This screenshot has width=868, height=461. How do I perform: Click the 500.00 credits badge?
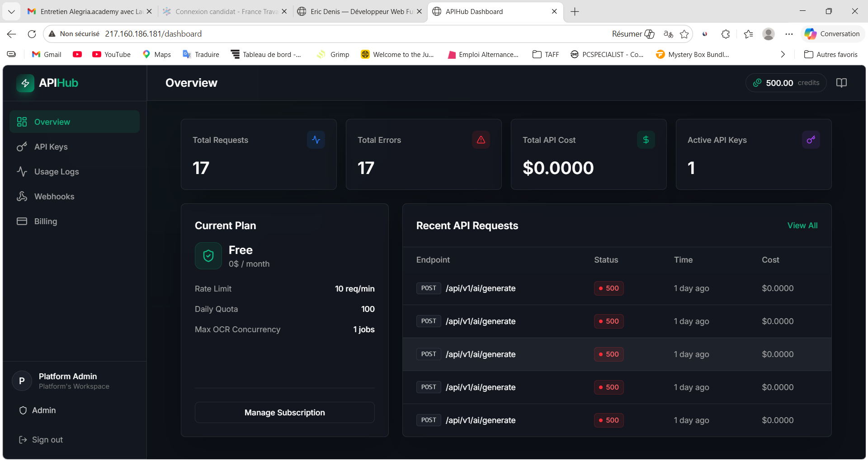786,83
